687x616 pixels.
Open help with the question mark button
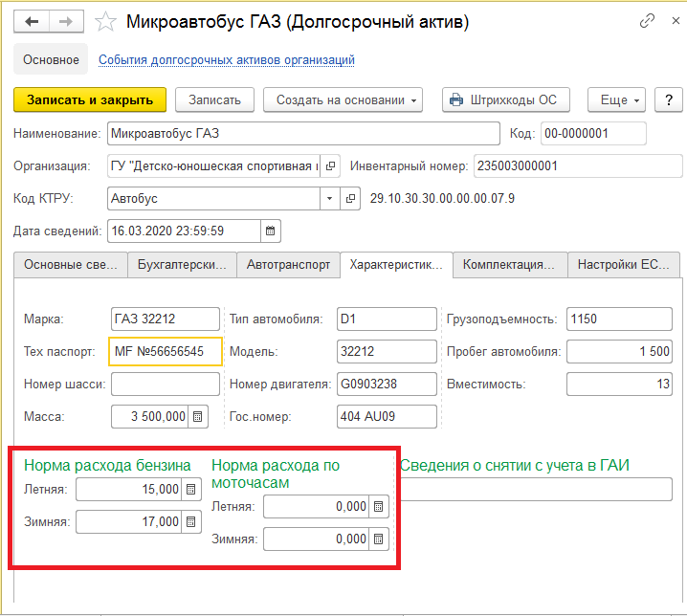pyautogui.click(x=668, y=99)
